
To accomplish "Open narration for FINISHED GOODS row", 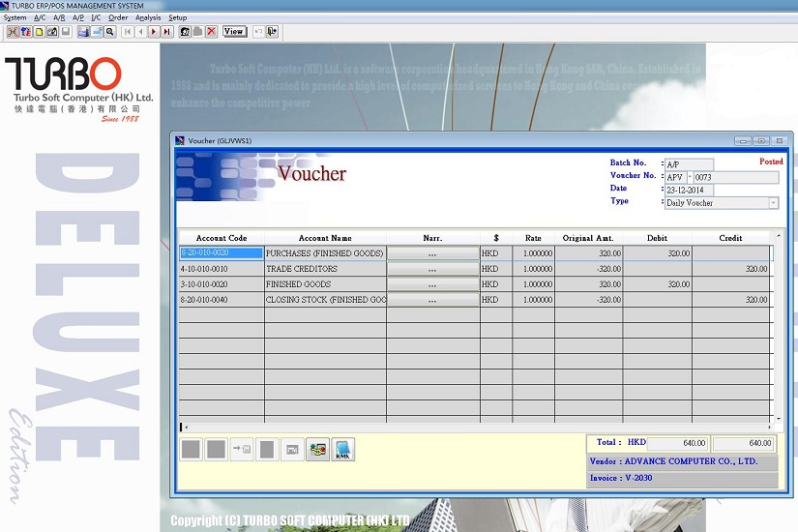I will tap(432, 284).
